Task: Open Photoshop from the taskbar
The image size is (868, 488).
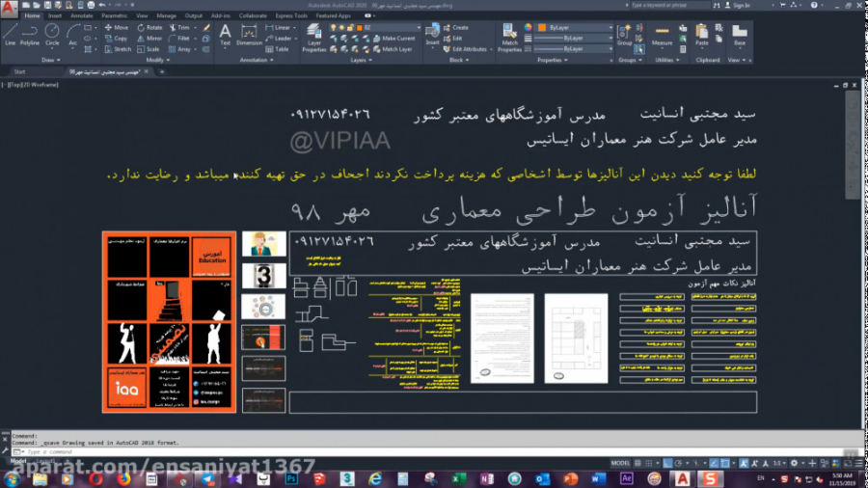Action: pos(291,478)
